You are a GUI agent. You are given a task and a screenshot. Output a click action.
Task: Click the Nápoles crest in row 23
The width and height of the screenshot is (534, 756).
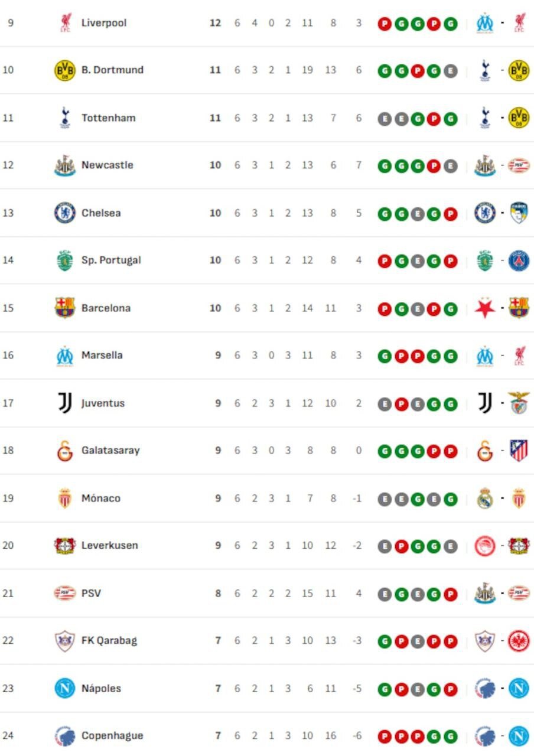pos(64,688)
